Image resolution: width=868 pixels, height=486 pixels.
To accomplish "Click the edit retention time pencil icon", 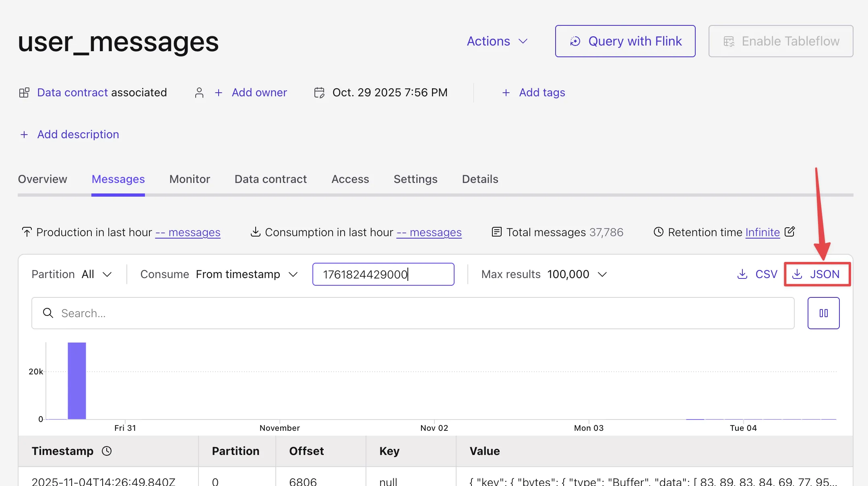I will [789, 232].
